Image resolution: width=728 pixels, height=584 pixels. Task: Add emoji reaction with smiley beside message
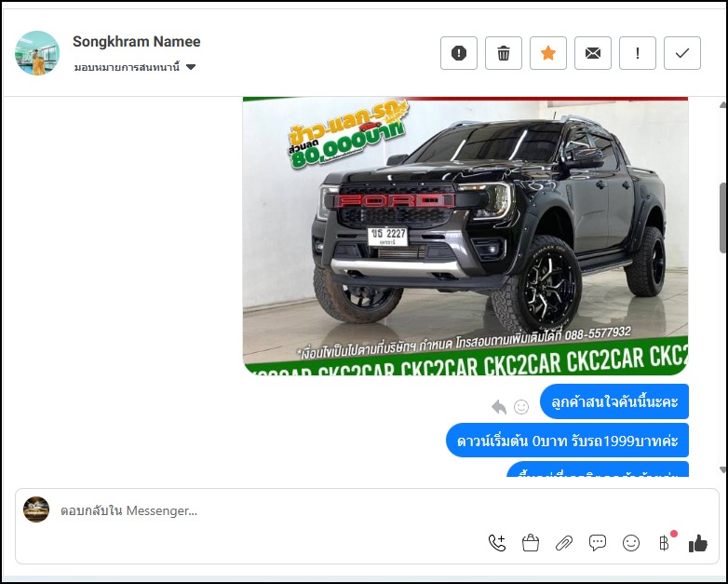coord(521,406)
